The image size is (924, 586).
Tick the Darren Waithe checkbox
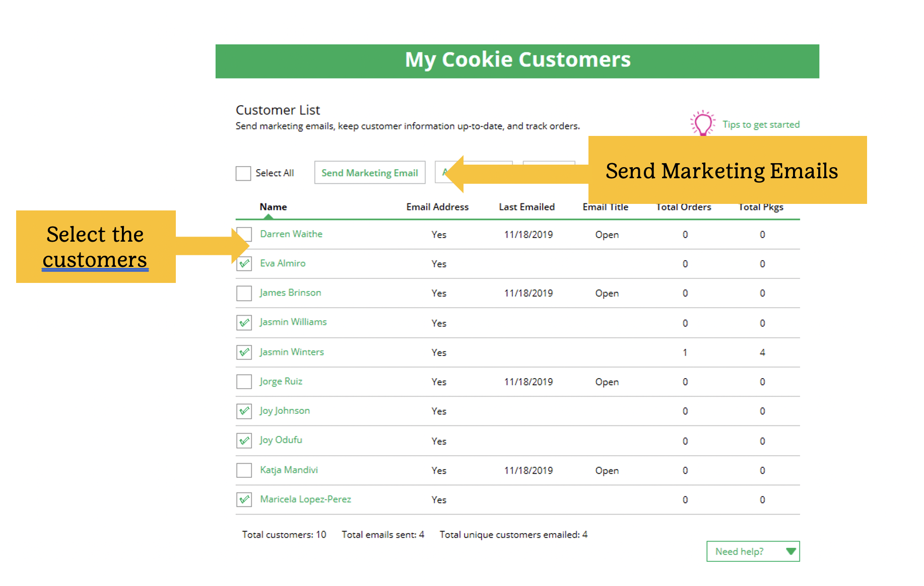point(244,234)
